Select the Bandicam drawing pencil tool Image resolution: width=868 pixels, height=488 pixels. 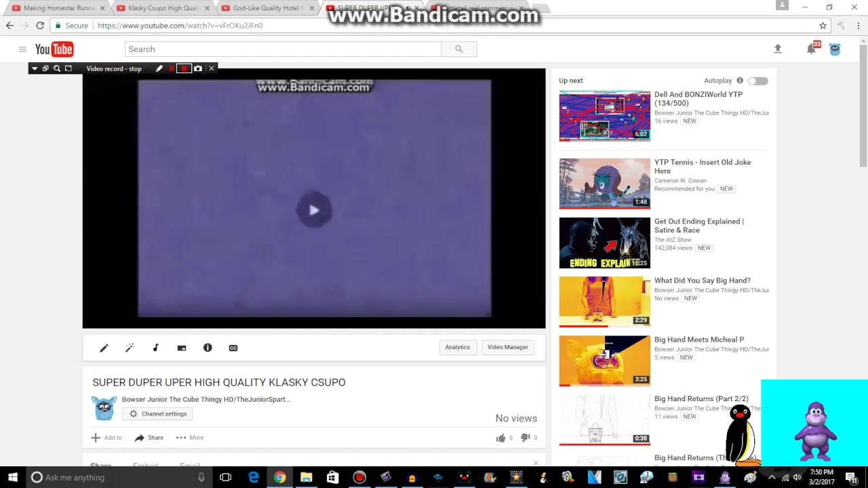[159, 68]
